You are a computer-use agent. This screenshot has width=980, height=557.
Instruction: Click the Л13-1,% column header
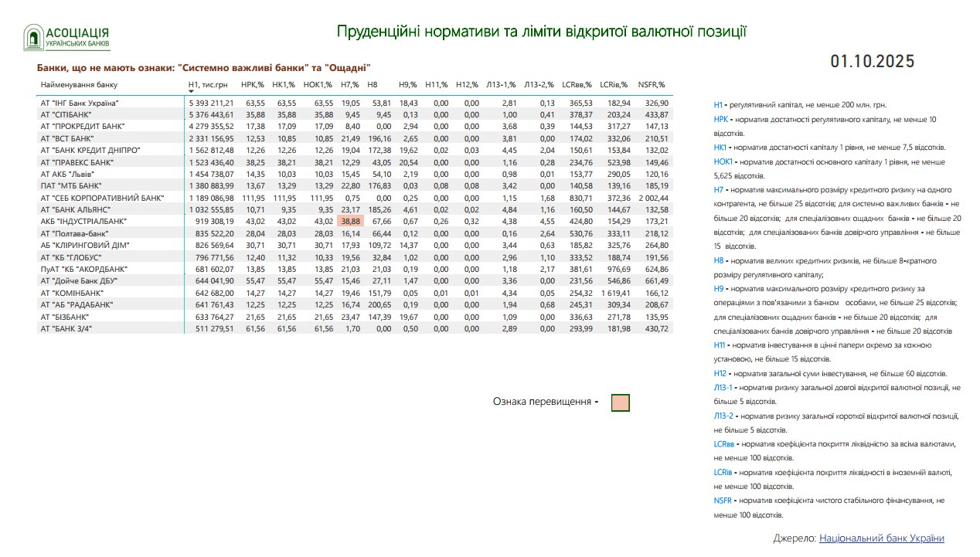pyautogui.click(x=501, y=84)
